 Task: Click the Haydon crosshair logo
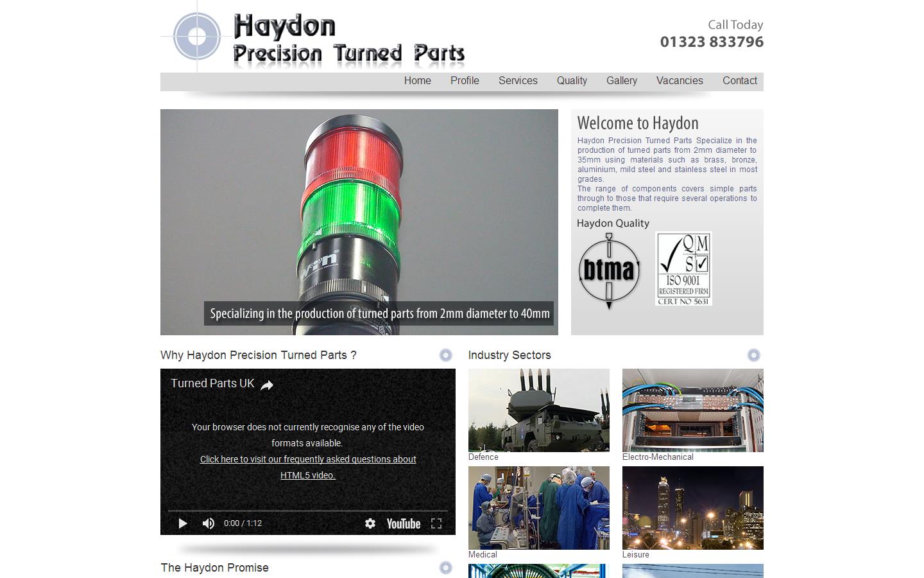click(196, 37)
